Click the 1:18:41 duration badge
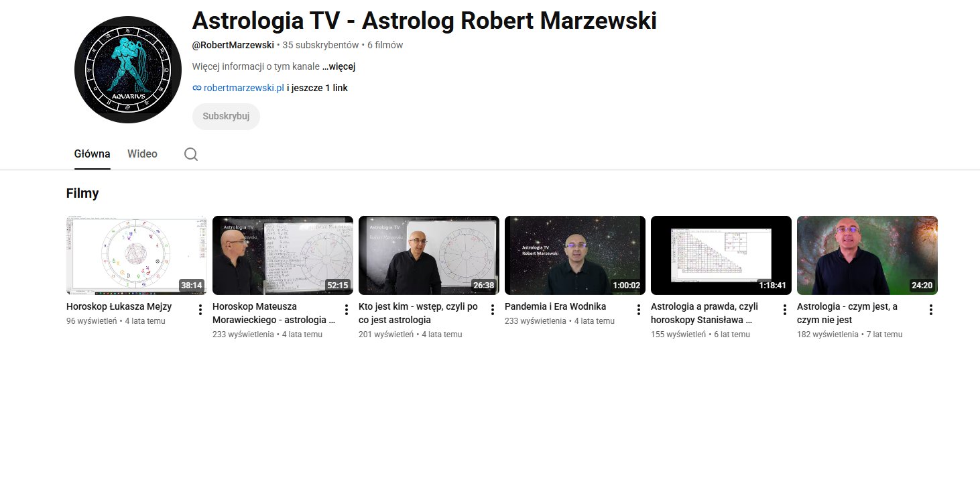 pyautogui.click(x=773, y=286)
